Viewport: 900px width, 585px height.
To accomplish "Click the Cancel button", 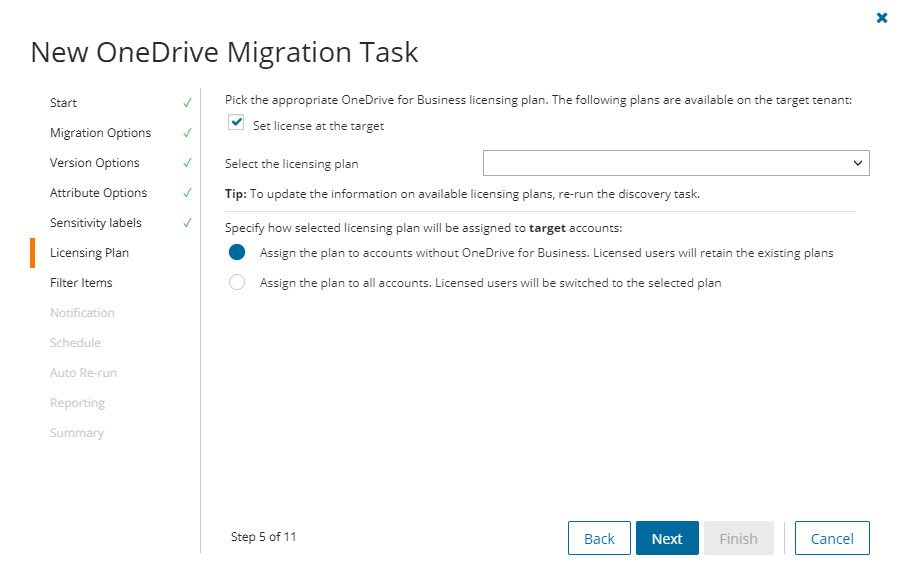I will point(832,538).
